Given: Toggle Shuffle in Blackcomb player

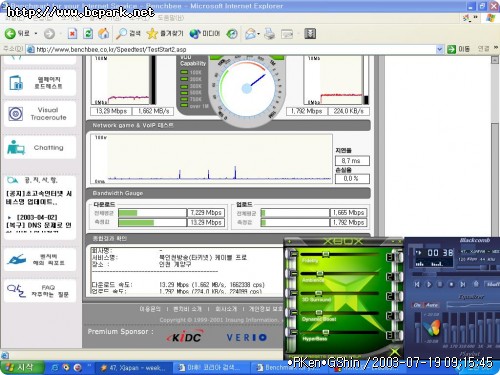Looking at the screenshot, I should [493, 284].
